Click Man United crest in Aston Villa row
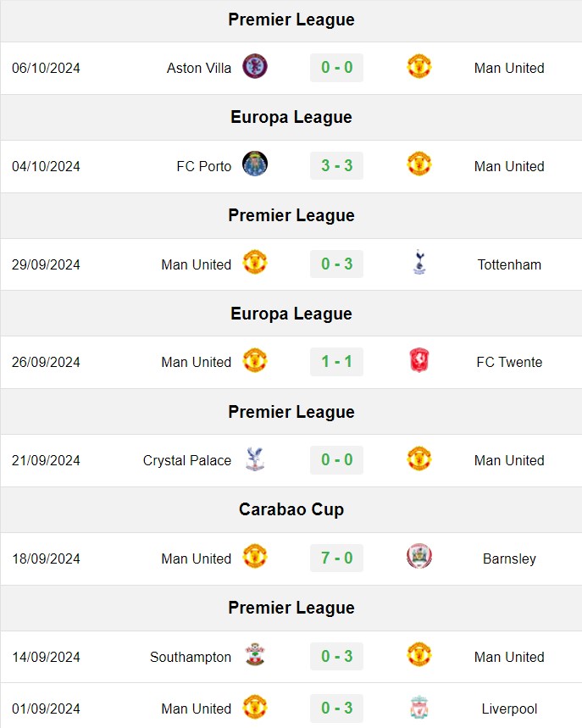Viewport: 582px width, 728px height. (419, 66)
